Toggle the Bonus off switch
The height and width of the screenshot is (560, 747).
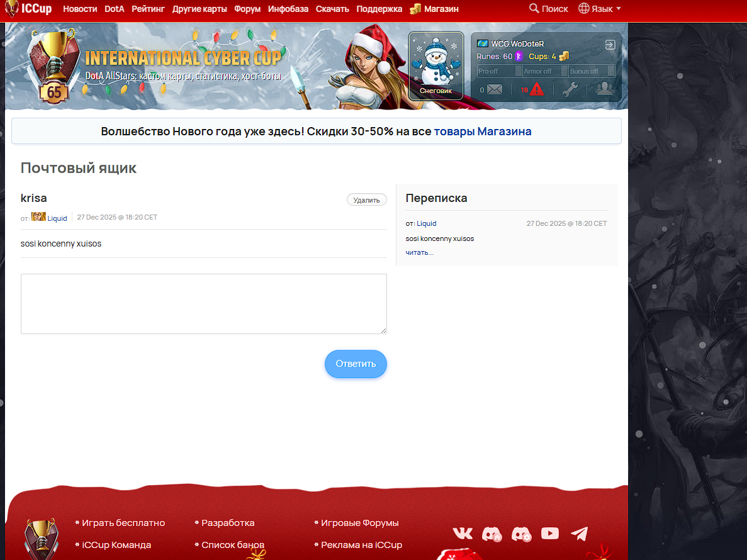point(591,71)
